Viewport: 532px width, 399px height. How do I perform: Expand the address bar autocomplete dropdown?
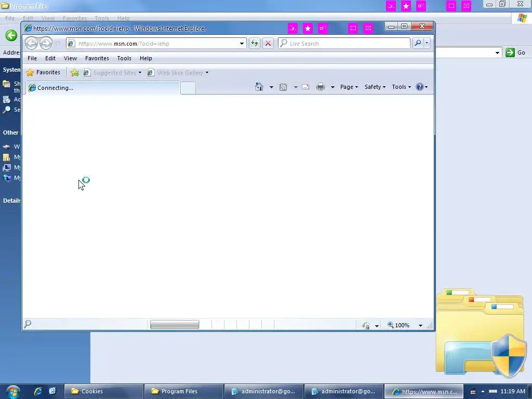coord(242,44)
